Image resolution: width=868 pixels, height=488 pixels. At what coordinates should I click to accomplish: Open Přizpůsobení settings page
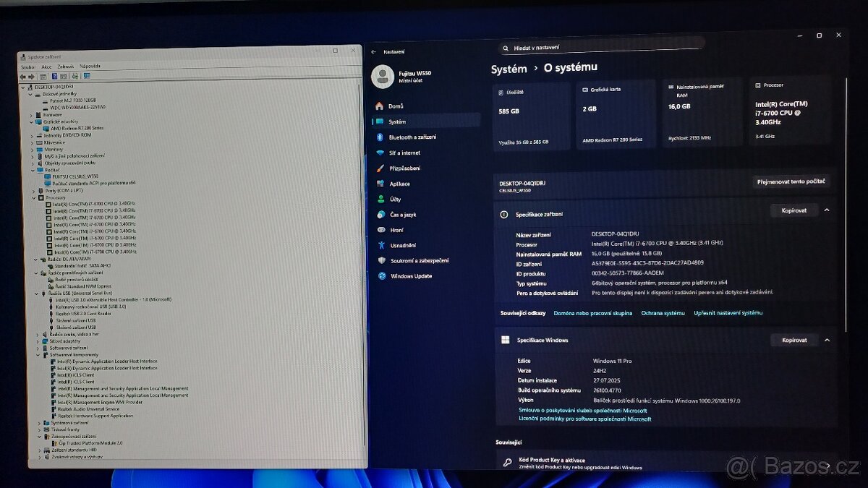pos(404,168)
